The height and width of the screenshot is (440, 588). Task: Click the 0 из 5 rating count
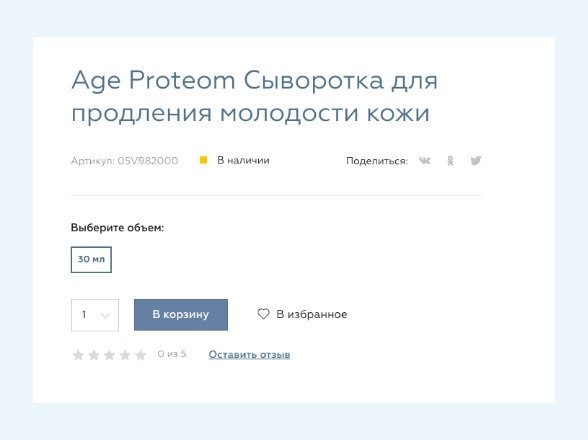tap(172, 354)
